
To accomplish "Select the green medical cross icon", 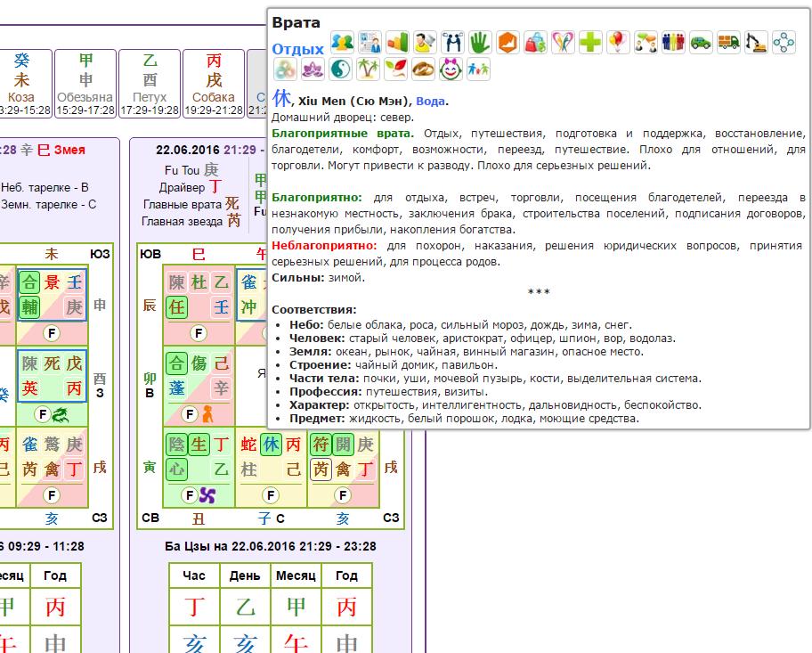I will pyautogui.click(x=590, y=43).
